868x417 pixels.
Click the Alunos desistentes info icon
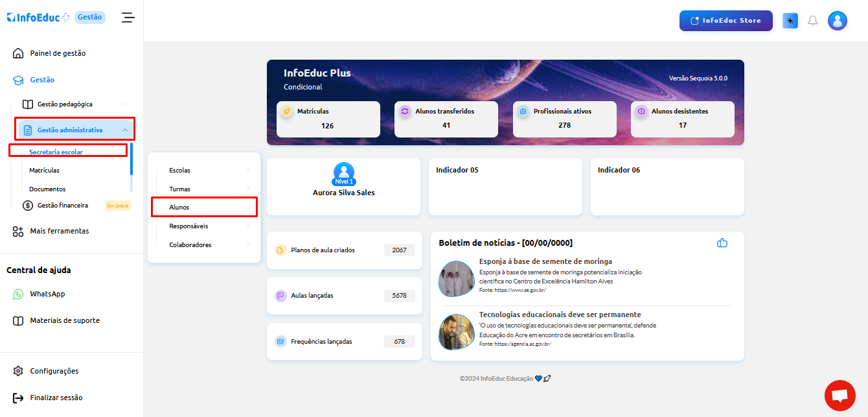pyautogui.click(x=641, y=112)
